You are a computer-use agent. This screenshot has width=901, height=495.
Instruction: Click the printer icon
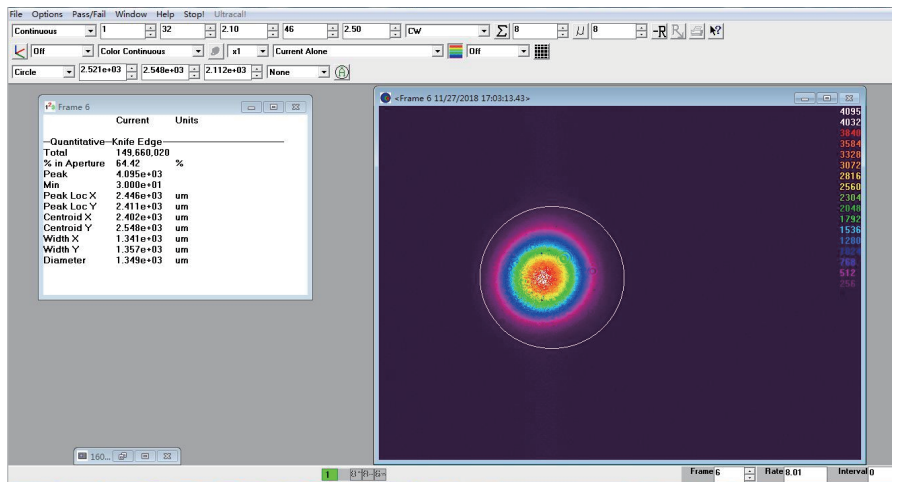(696, 31)
